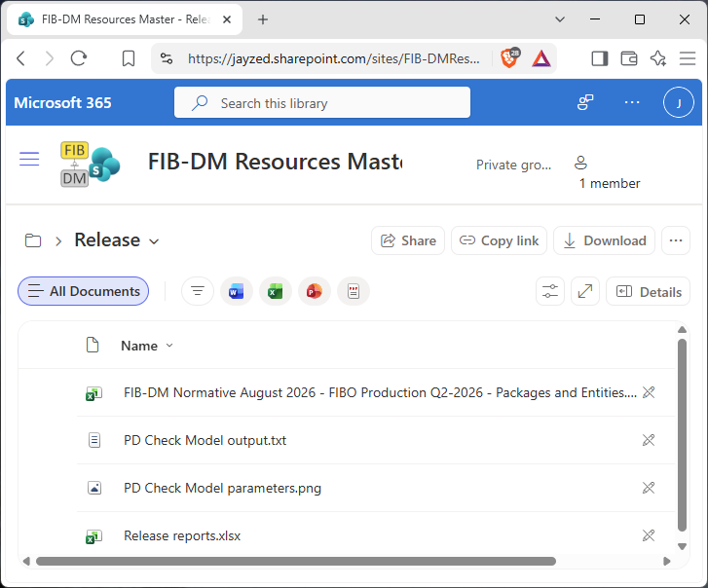Open a new browser tab with plus
Image resolution: width=708 pixels, height=588 pixels.
click(x=263, y=19)
